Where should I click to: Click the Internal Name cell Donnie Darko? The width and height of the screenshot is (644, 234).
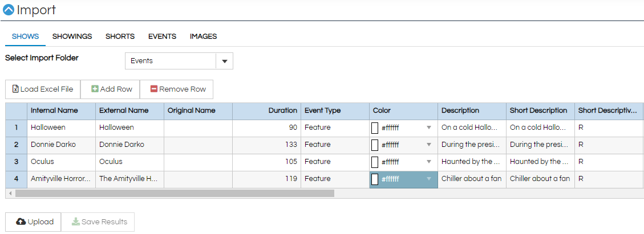click(x=62, y=145)
